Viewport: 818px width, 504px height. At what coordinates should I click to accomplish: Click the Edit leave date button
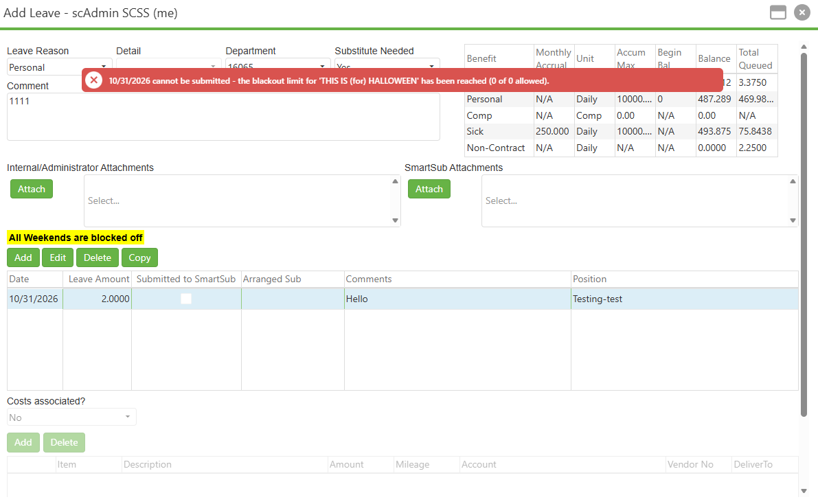(58, 257)
